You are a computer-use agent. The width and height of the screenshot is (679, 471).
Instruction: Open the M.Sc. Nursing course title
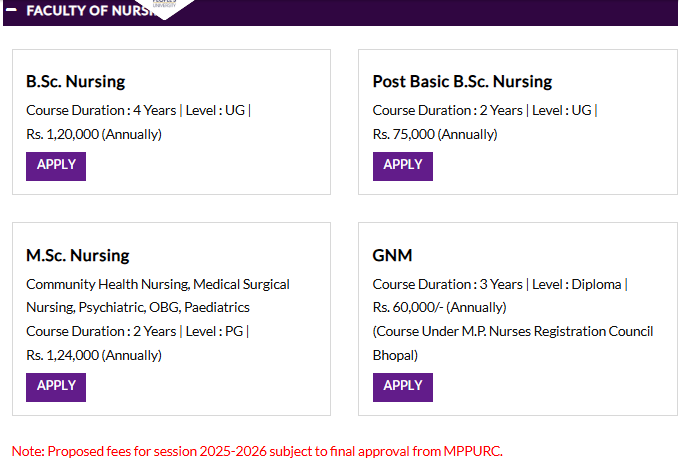pyautogui.click(x=77, y=255)
